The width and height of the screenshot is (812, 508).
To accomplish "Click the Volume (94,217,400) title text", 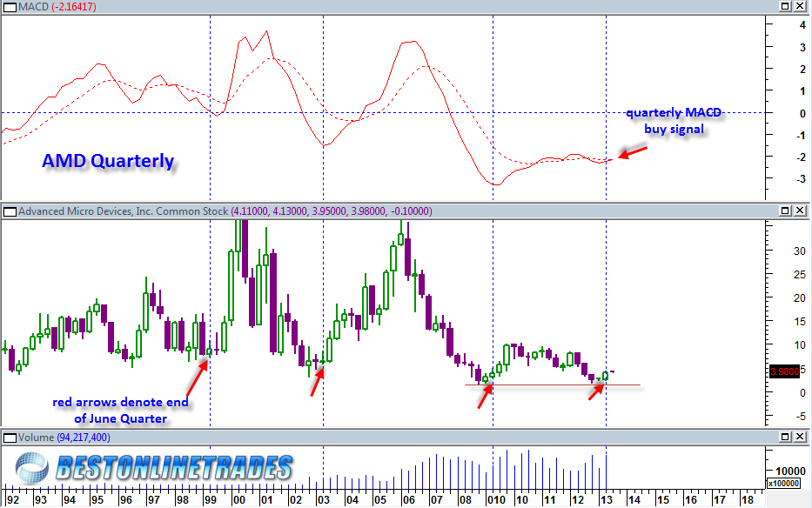I will click(64, 438).
